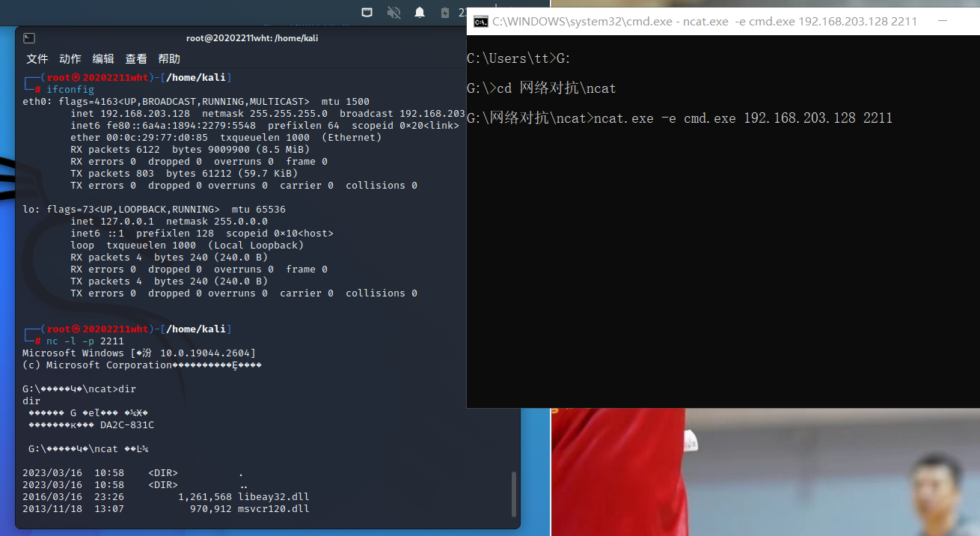The width and height of the screenshot is (980, 536).
Task: Click the '2016/03/16 23:26' date entry
Action: pos(73,497)
